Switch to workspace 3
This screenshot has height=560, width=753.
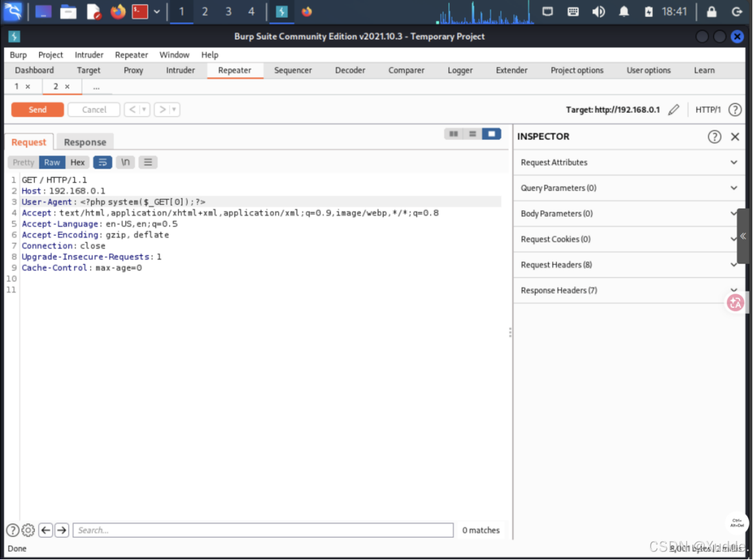[x=228, y=12]
